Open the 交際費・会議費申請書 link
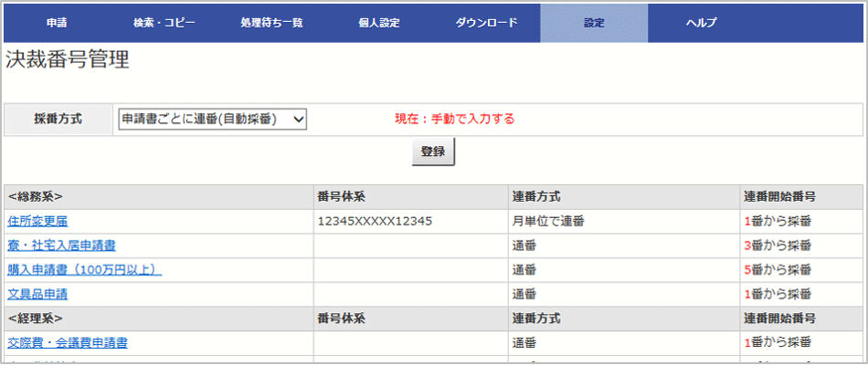Screen dimensions: 868x365 (x=68, y=343)
